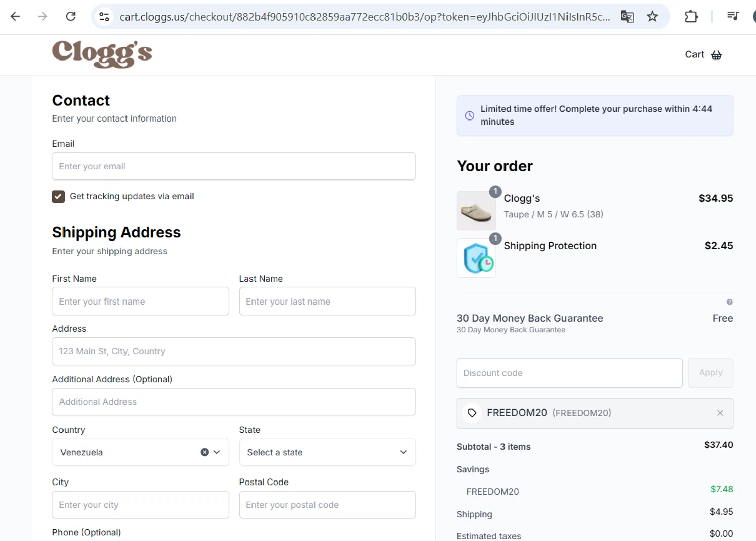756x541 pixels.
Task: Reload the checkout page
Action: [71, 17]
